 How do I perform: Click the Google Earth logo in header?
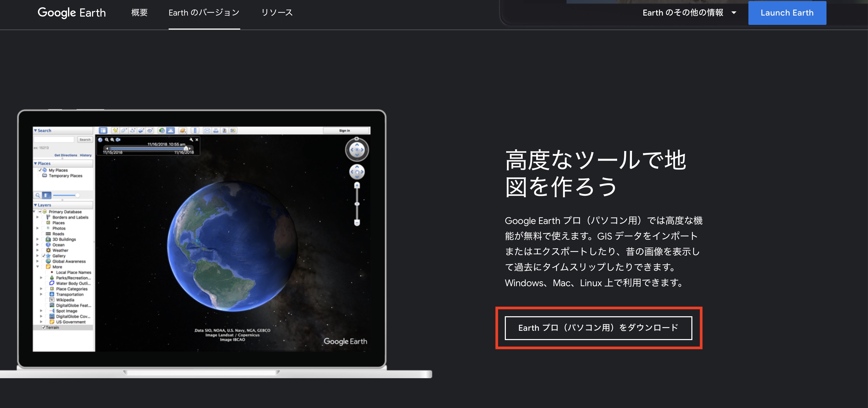pyautogui.click(x=72, y=13)
